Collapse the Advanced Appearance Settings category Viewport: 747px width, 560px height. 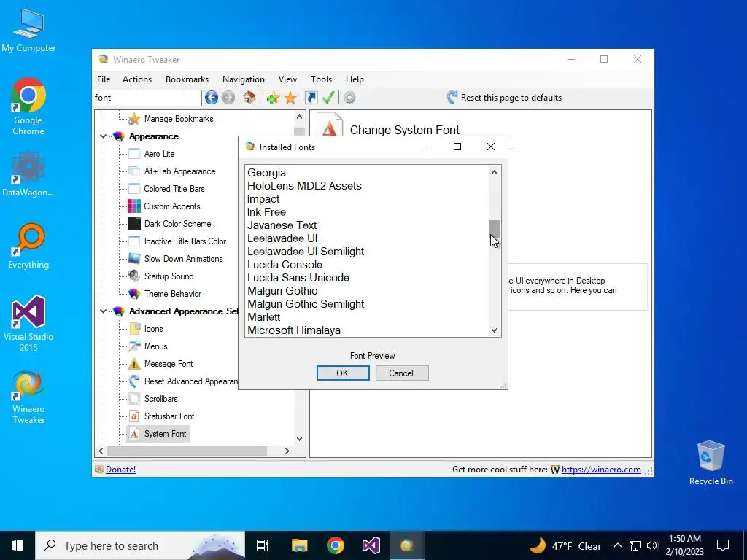coord(103,311)
